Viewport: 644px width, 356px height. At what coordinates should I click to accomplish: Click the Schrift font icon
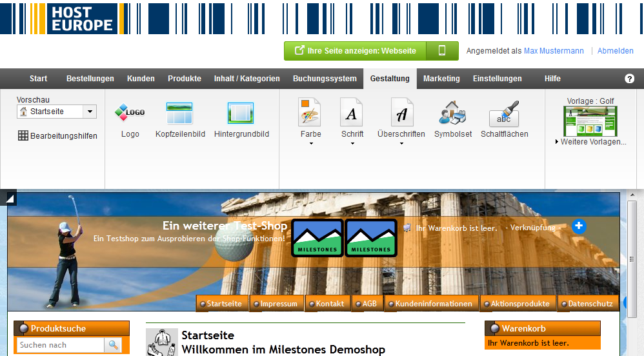[352, 112]
